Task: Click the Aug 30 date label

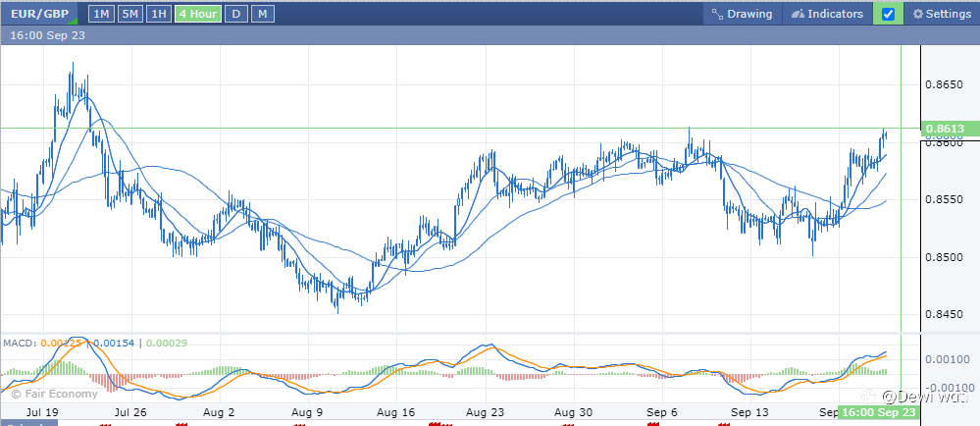Action: (x=575, y=412)
